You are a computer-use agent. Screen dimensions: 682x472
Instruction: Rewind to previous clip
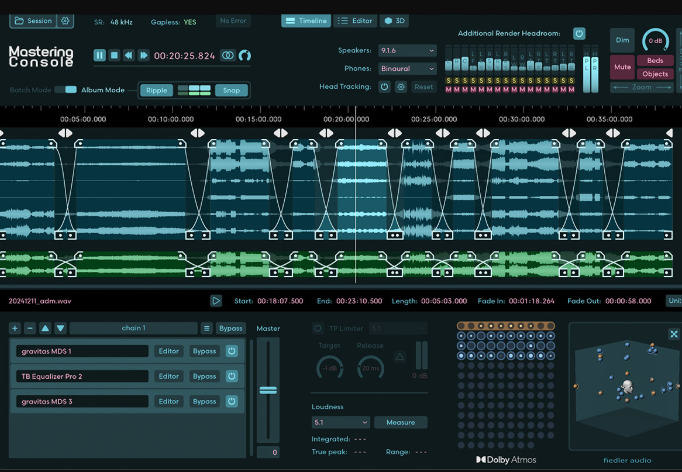tap(129, 55)
